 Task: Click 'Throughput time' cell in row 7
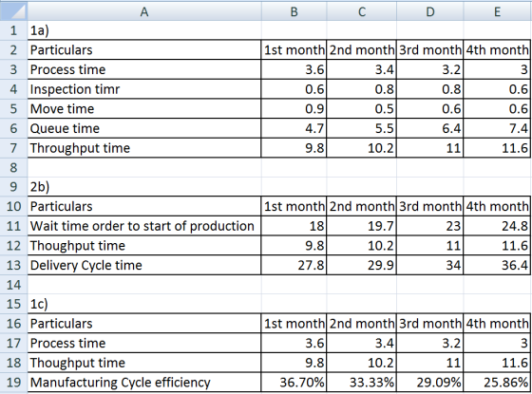144,148
